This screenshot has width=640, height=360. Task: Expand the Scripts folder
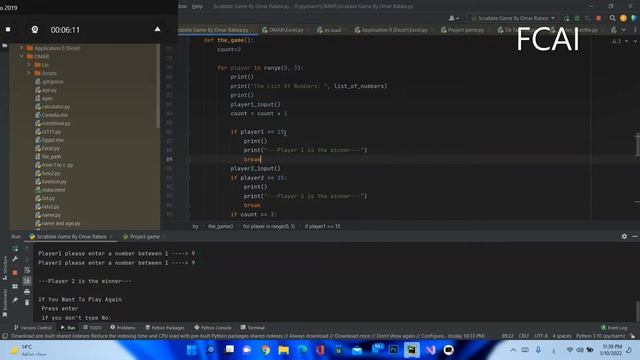click(x=29, y=73)
